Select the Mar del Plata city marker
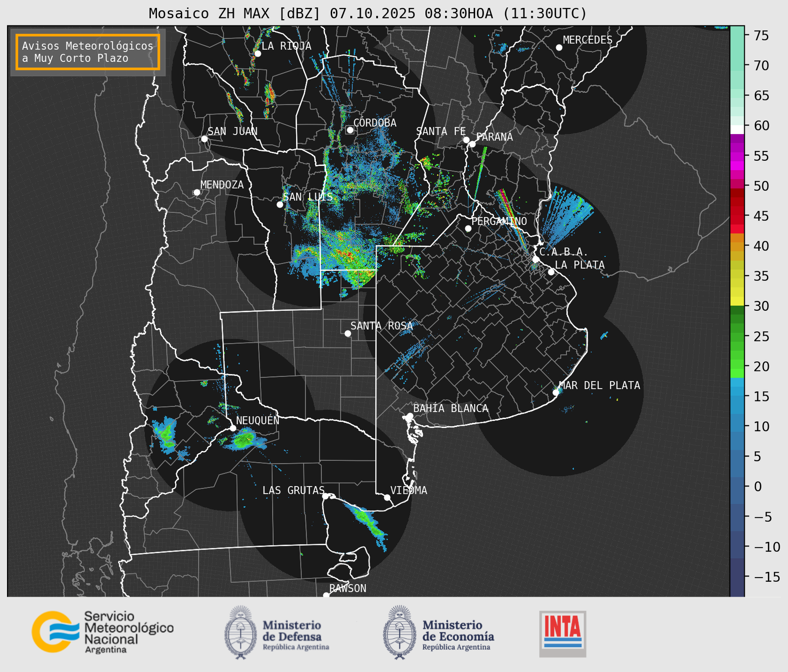 tap(556, 393)
